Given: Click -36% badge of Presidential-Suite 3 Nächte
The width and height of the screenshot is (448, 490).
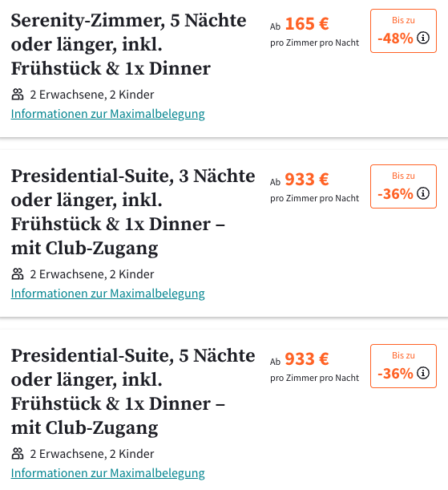Looking at the screenshot, I should (403, 186).
